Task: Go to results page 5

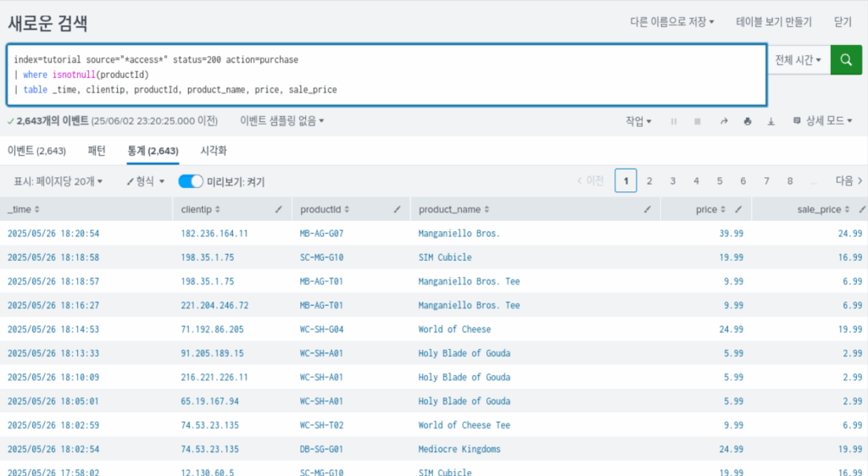Action: [x=720, y=180]
